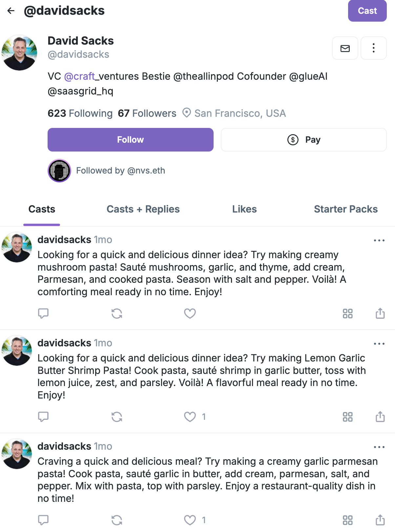Expand options menu on Lemon Garlic Shrimp cast
This screenshot has height=532, width=395.
pos(379,344)
